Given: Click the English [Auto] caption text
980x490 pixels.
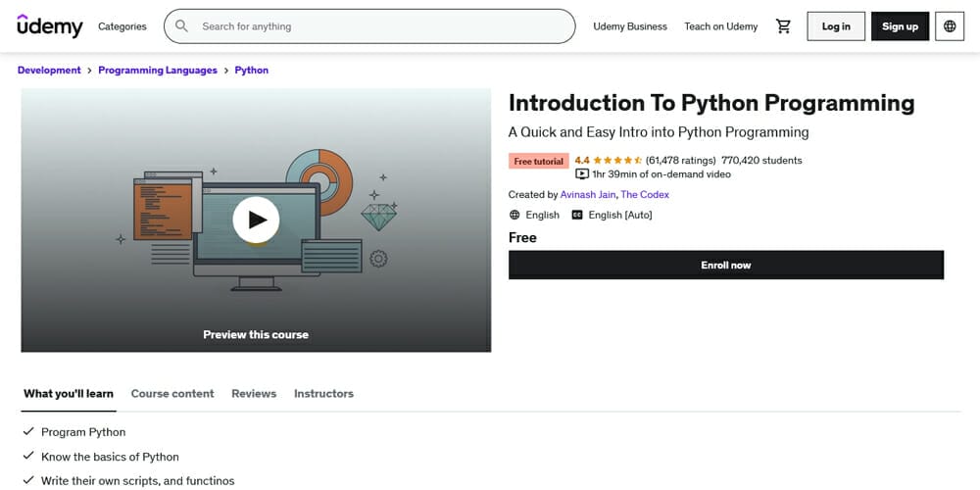Looking at the screenshot, I should pyautogui.click(x=620, y=215).
